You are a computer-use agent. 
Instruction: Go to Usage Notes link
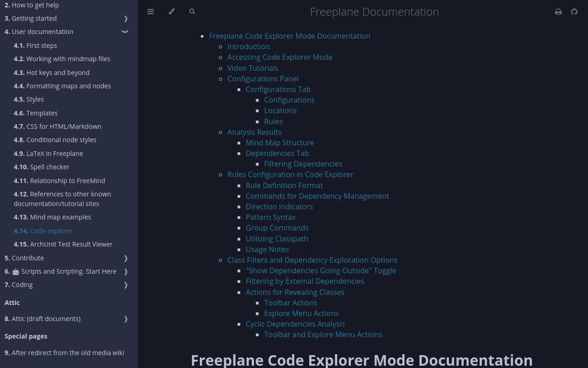pos(267,249)
